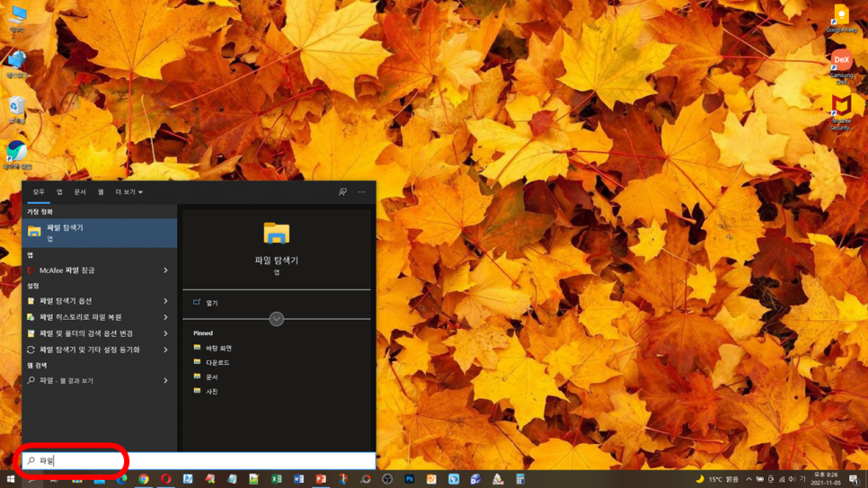Expand more actions with the down chevron circle

(276, 319)
